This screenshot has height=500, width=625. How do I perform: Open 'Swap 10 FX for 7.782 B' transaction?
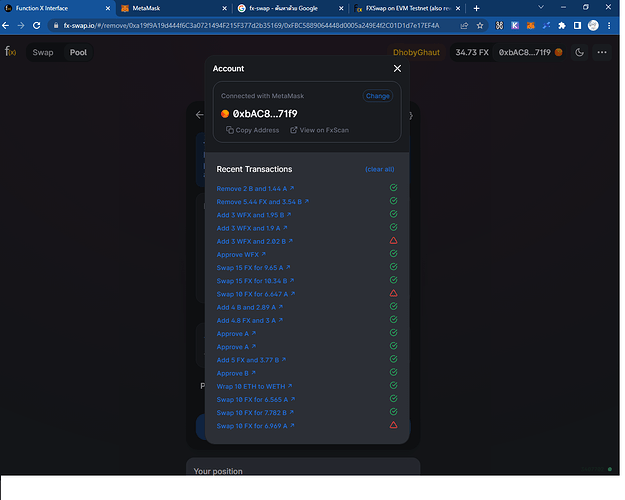[x=255, y=412]
